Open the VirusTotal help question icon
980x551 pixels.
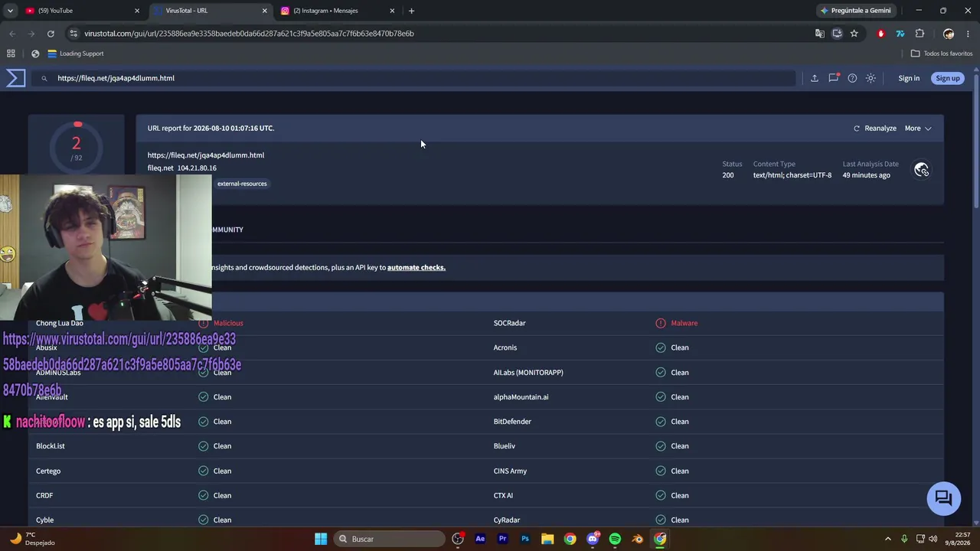852,78
